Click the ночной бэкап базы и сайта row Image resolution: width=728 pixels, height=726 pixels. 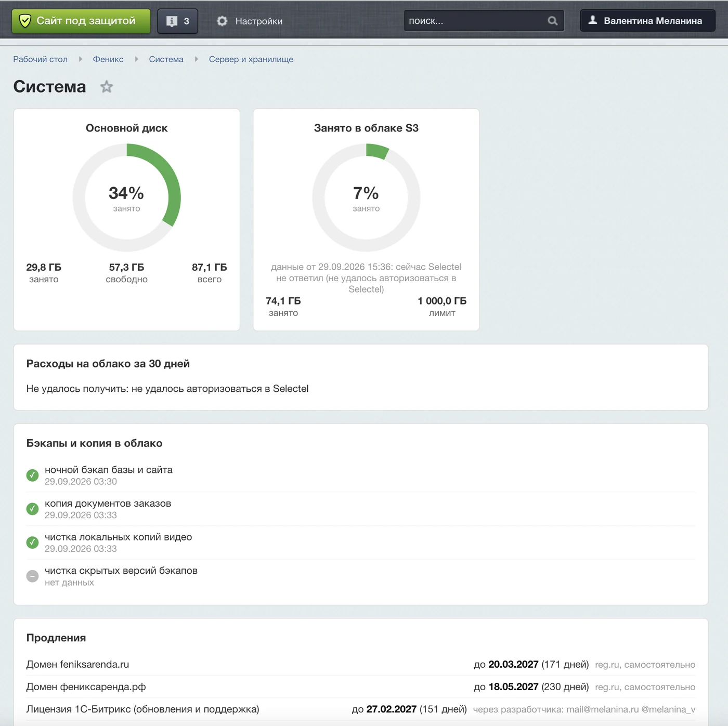361,476
